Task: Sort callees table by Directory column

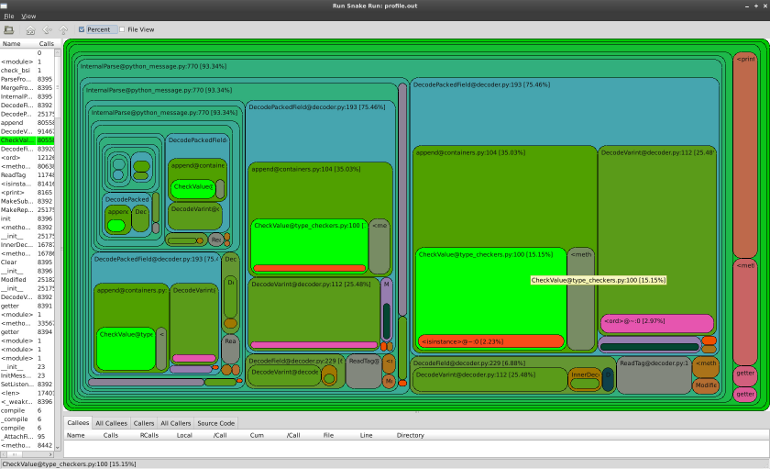Action: coord(410,436)
